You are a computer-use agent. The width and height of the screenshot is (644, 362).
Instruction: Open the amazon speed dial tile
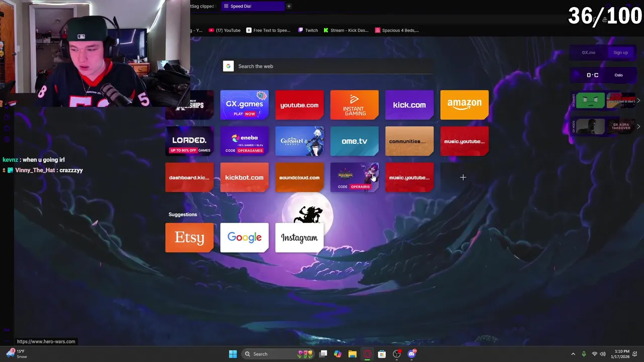point(464,105)
